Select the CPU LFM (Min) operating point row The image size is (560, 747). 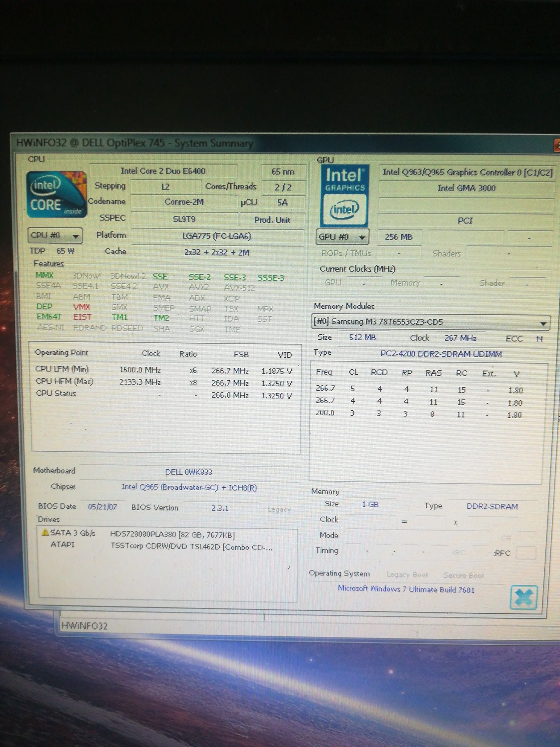164,370
